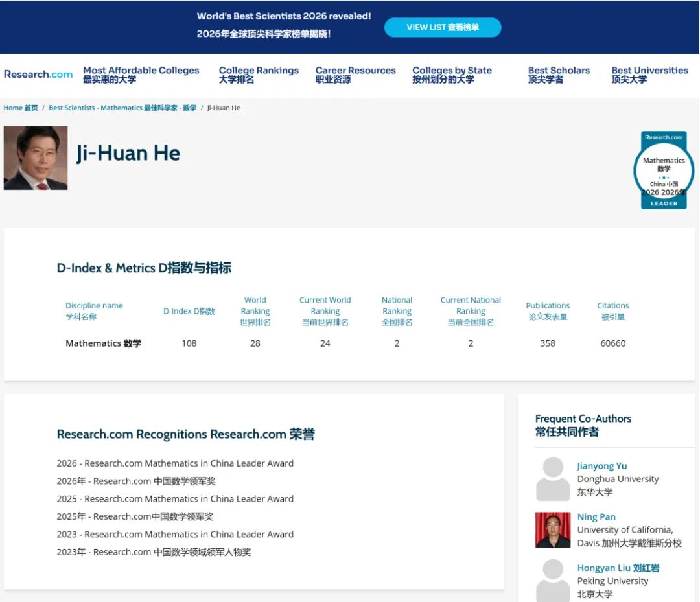This screenshot has height=602, width=700.
Task: Click Ji-Huan He profile photo
Action: click(36, 157)
